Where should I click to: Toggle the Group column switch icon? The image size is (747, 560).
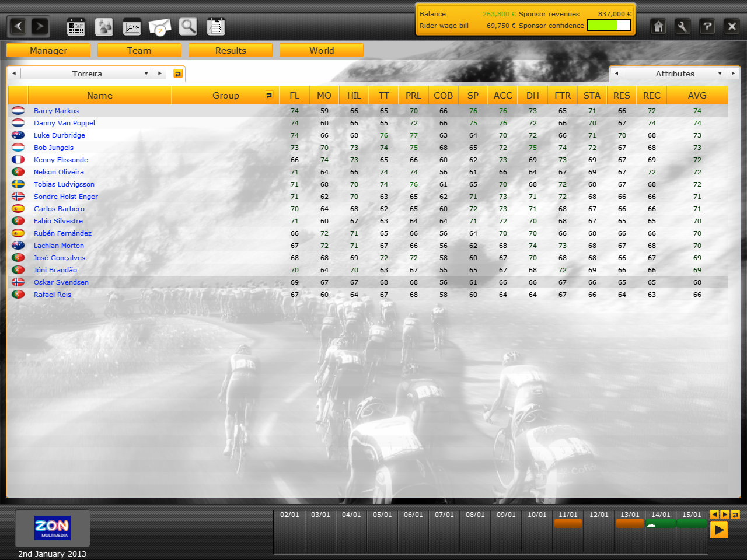click(269, 95)
